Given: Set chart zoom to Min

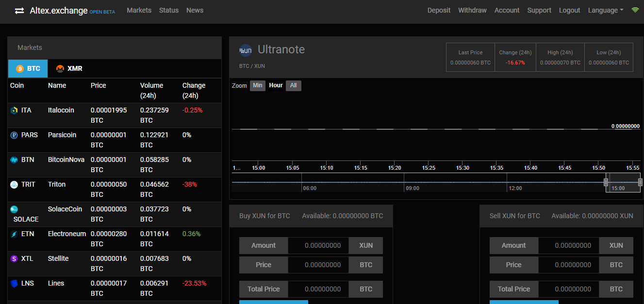Looking at the screenshot, I should click(x=258, y=86).
